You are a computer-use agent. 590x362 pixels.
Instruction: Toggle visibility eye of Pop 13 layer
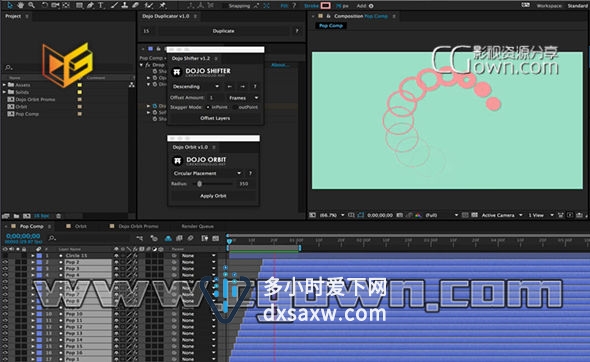[5, 333]
